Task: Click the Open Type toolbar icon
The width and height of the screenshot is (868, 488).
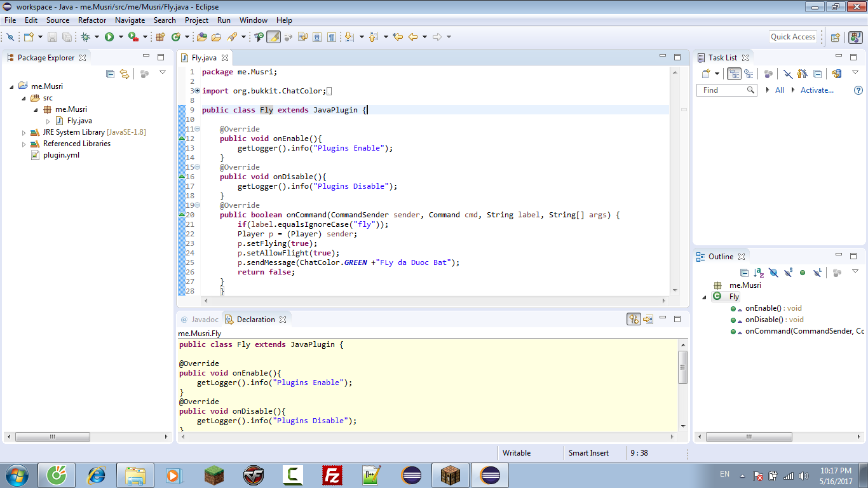Action: tap(202, 37)
